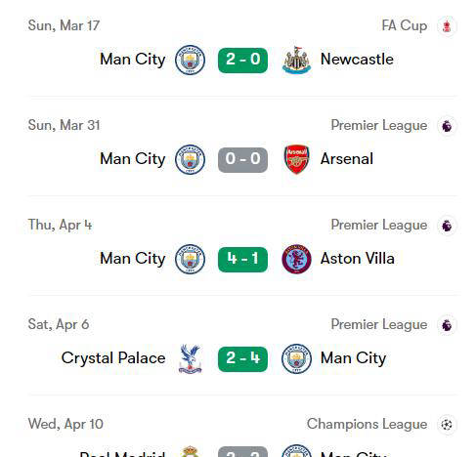
Task: Click the FA Cup trophy icon
Action: (447, 26)
